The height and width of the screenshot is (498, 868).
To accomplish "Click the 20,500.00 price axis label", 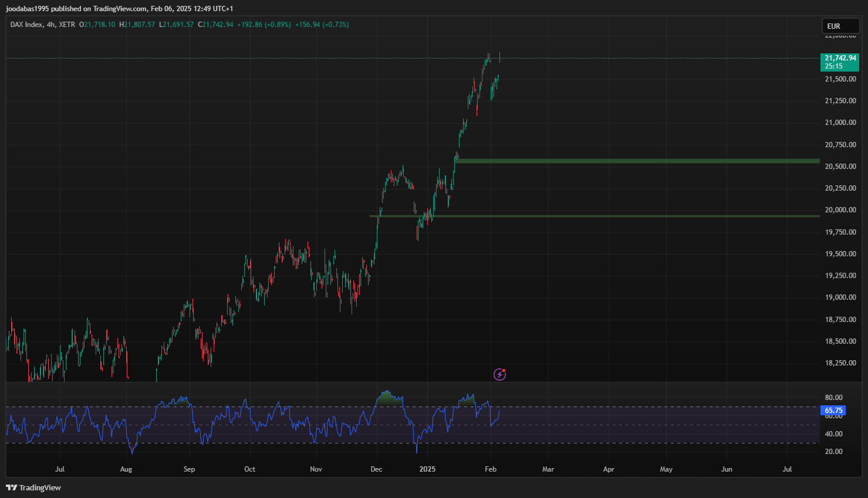I will pos(840,167).
